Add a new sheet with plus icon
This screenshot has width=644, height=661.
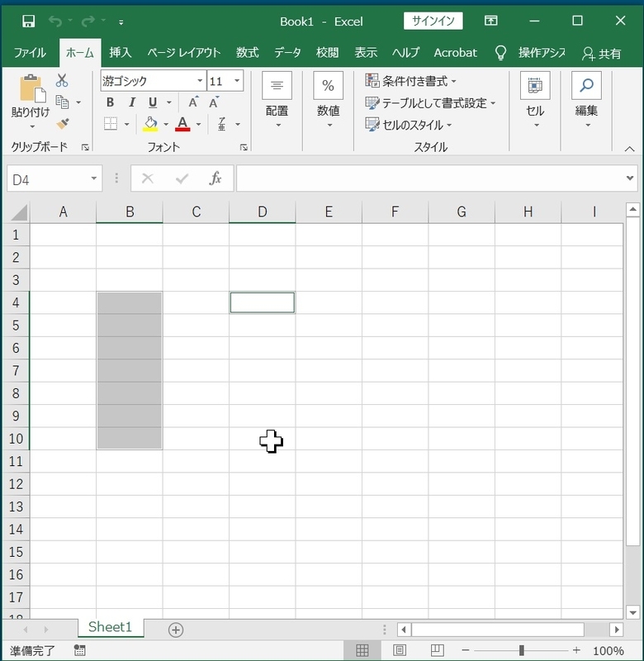(x=176, y=630)
